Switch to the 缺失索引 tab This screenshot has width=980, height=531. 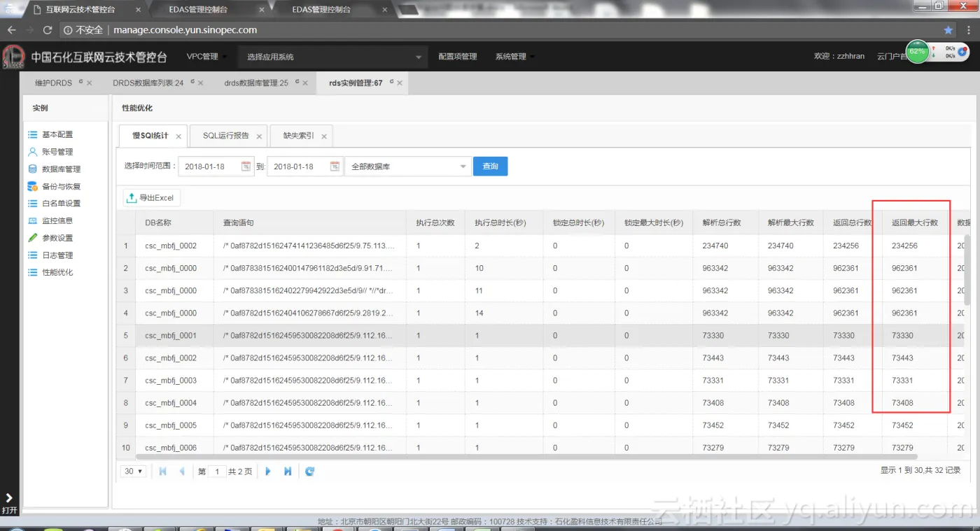point(298,136)
